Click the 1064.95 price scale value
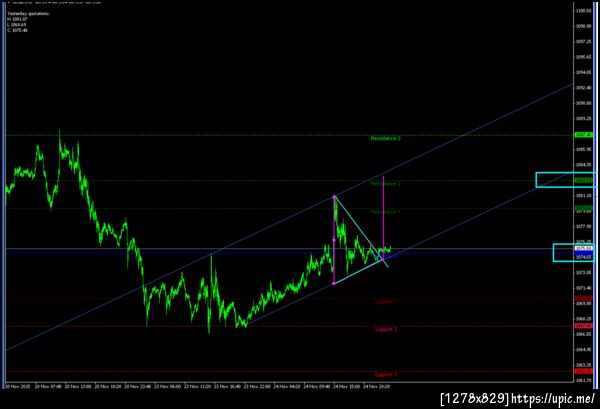600x409 pixels. pyautogui.click(x=583, y=350)
